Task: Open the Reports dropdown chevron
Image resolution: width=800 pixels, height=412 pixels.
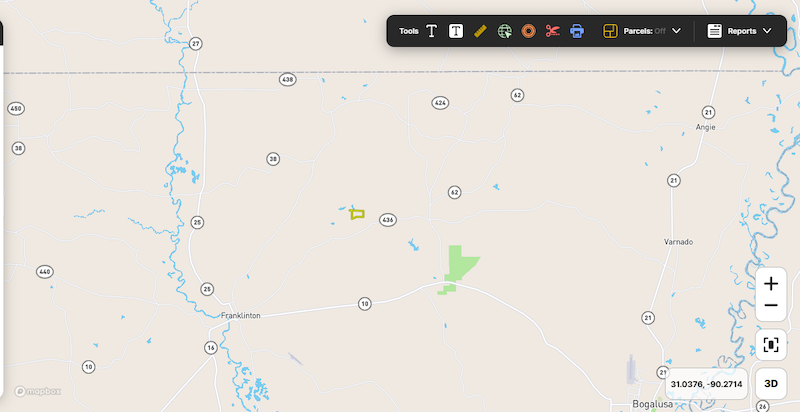Action: pyautogui.click(x=767, y=31)
